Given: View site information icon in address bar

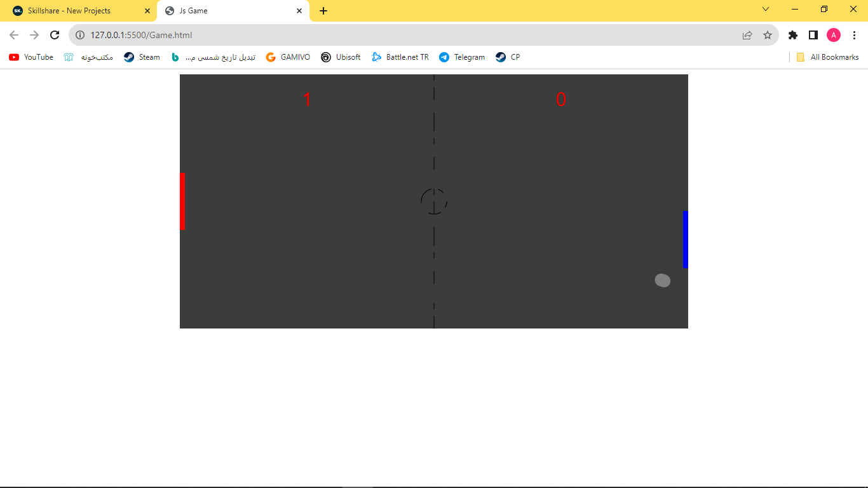Looking at the screenshot, I should click(80, 35).
